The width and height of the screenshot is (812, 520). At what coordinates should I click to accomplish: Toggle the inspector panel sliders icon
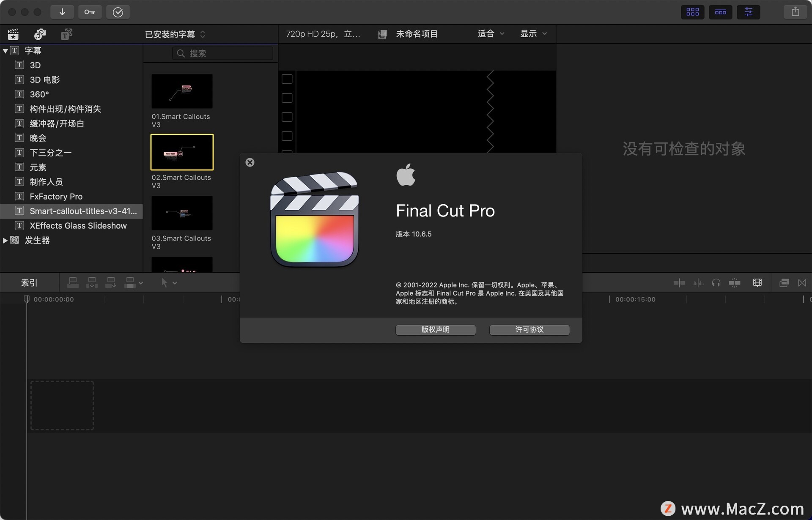tap(748, 12)
